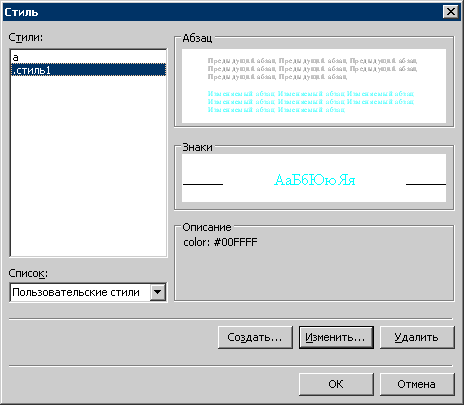Cancel with the 'Отмена' button
Screen dimensions: 464x405
(x=417, y=384)
